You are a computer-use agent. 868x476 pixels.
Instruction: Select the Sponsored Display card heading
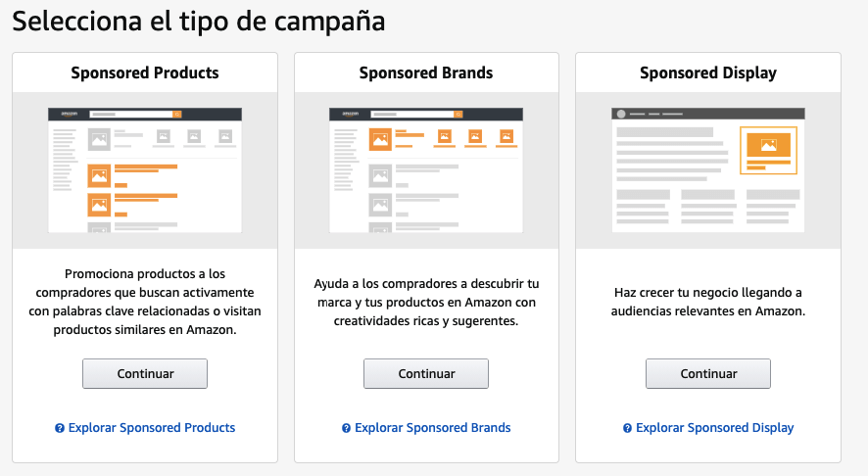708,72
